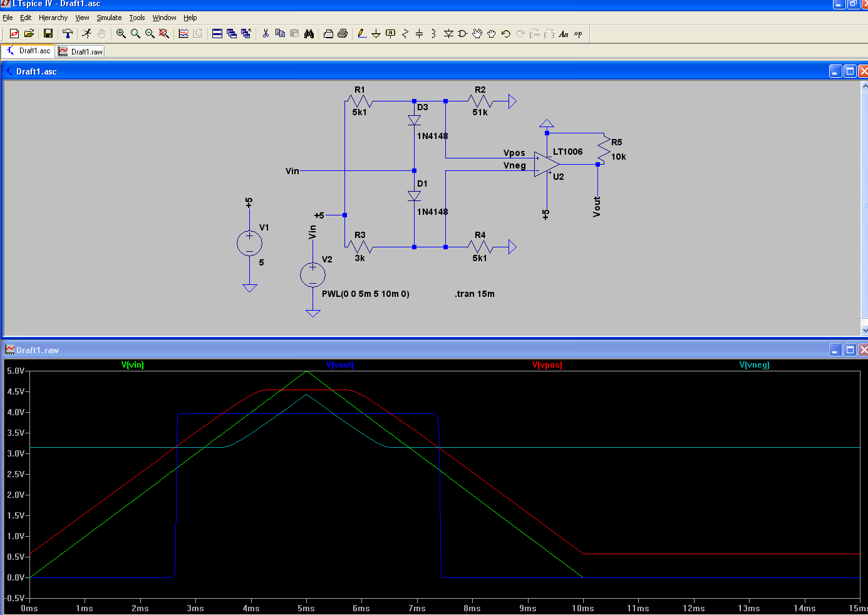Screen dimensions: 868x615
Task: Click the V(vpos) trace label
Action: point(547,364)
